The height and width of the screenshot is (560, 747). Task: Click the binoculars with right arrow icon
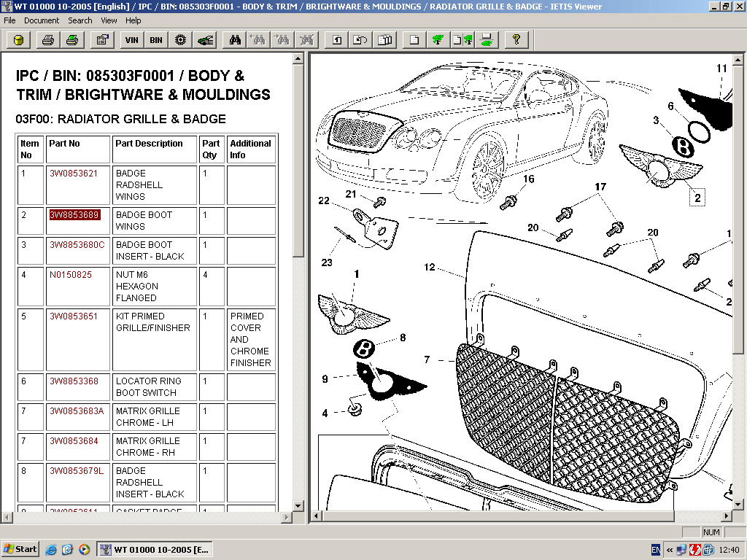pos(282,40)
